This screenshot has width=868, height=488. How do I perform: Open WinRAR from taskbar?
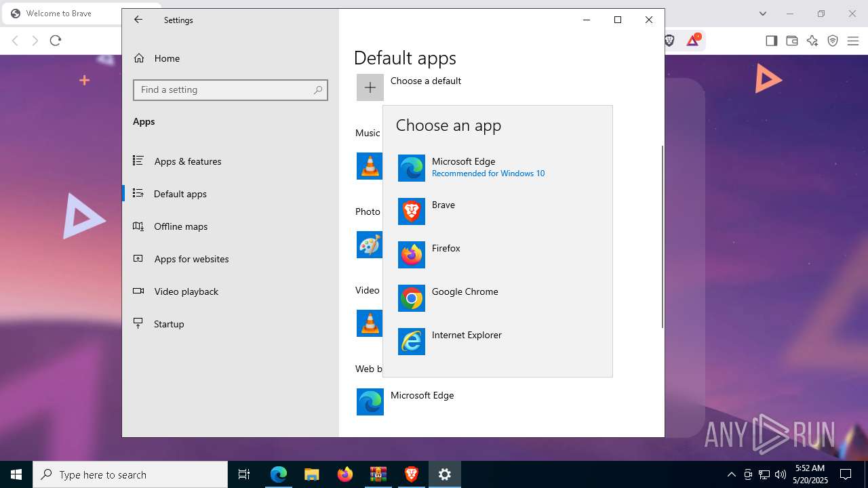pyautogui.click(x=378, y=474)
